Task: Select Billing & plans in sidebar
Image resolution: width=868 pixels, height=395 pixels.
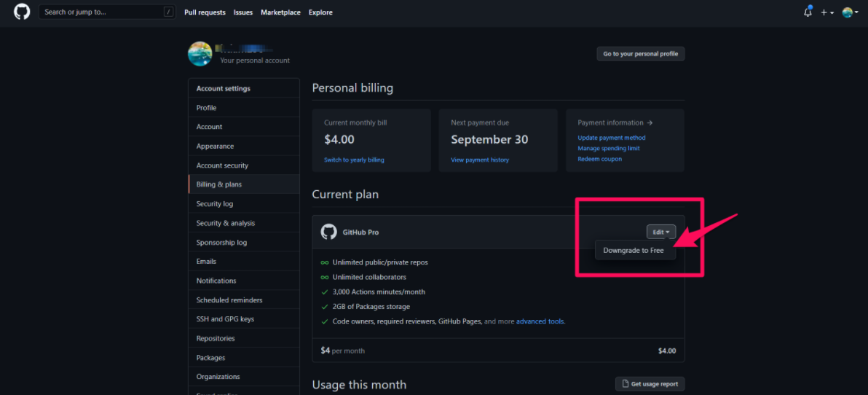Action: (x=243, y=184)
